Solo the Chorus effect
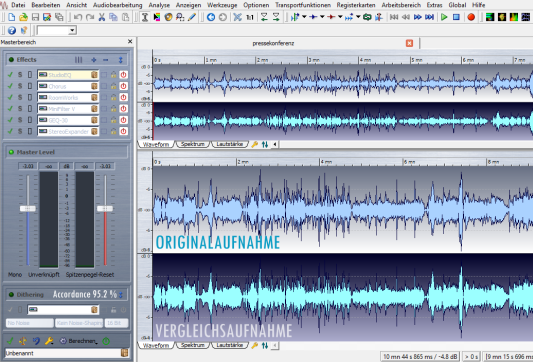The width and height of the screenshot is (533, 362). coord(20,86)
